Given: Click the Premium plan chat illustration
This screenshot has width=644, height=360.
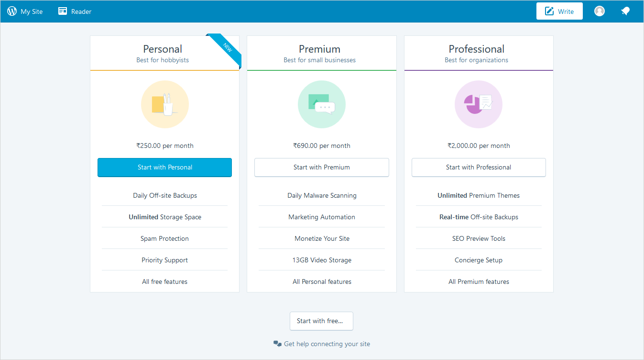Looking at the screenshot, I should [x=321, y=104].
